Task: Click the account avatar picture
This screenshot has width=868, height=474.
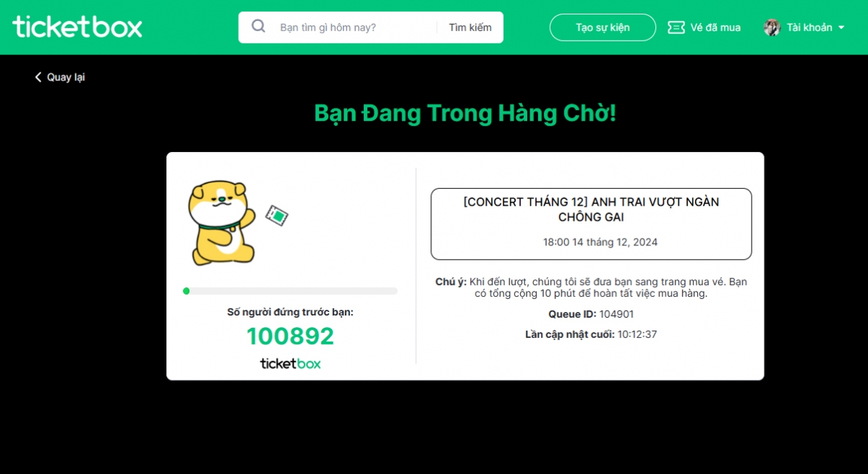Action: pos(772,27)
